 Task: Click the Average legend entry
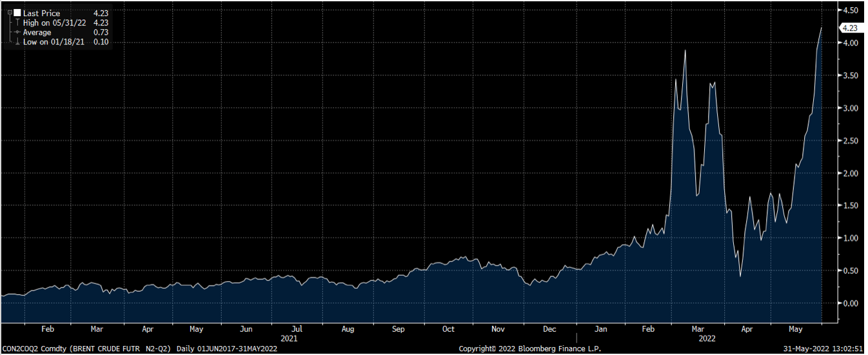pyautogui.click(x=38, y=32)
